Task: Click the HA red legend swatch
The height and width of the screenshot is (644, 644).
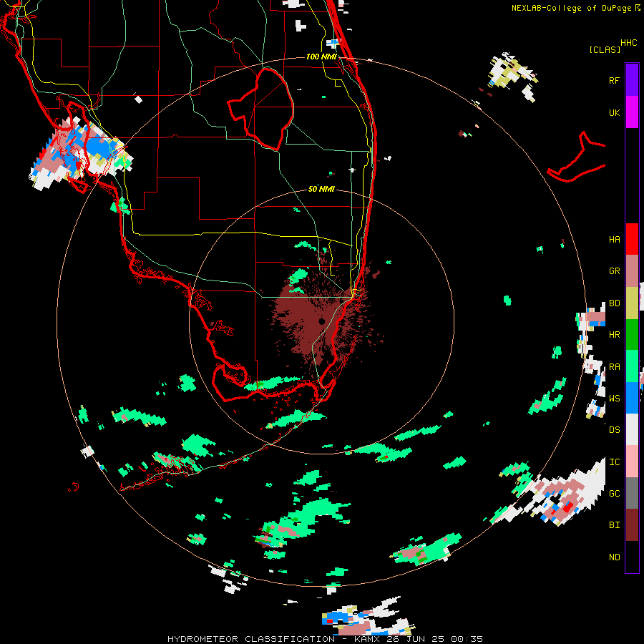Action: pyautogui.click(x=632, y=239)
